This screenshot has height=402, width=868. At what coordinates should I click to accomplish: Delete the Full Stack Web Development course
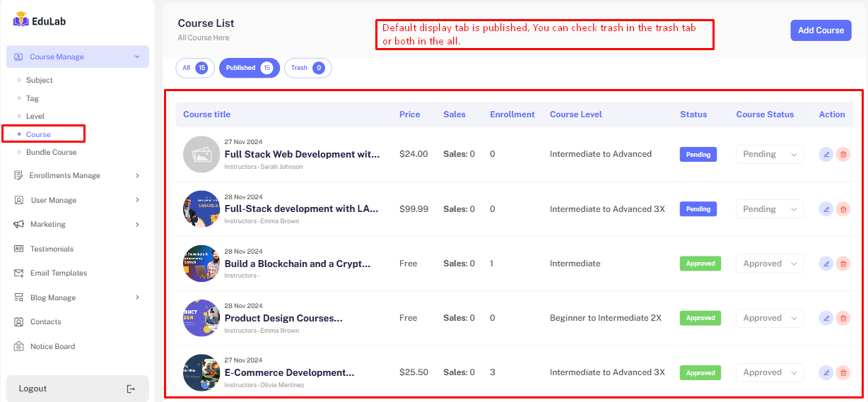click(x=843, y=154)
